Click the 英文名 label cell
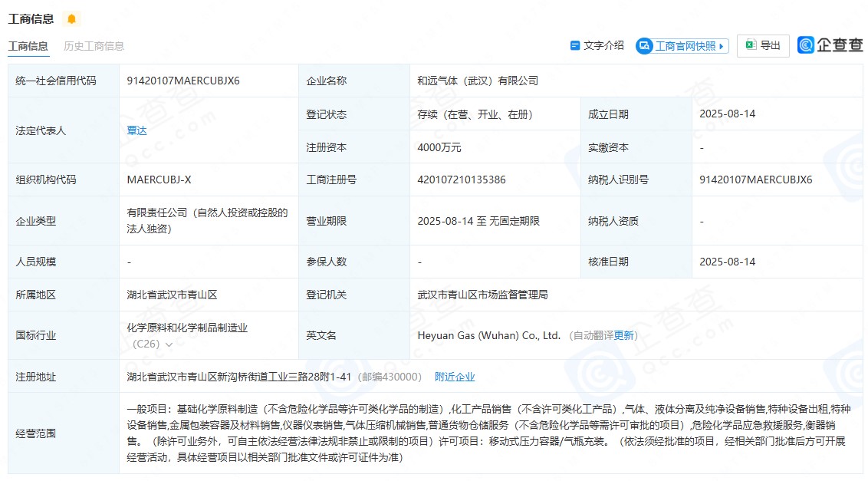The image size is (868, 481). click(354, 335)
